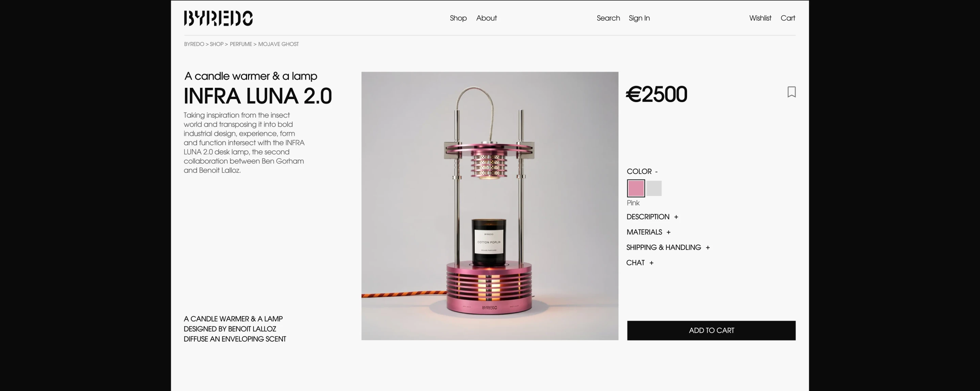Open Search in the header
This screenshot has width=980, height=391.
coord(608,18)
